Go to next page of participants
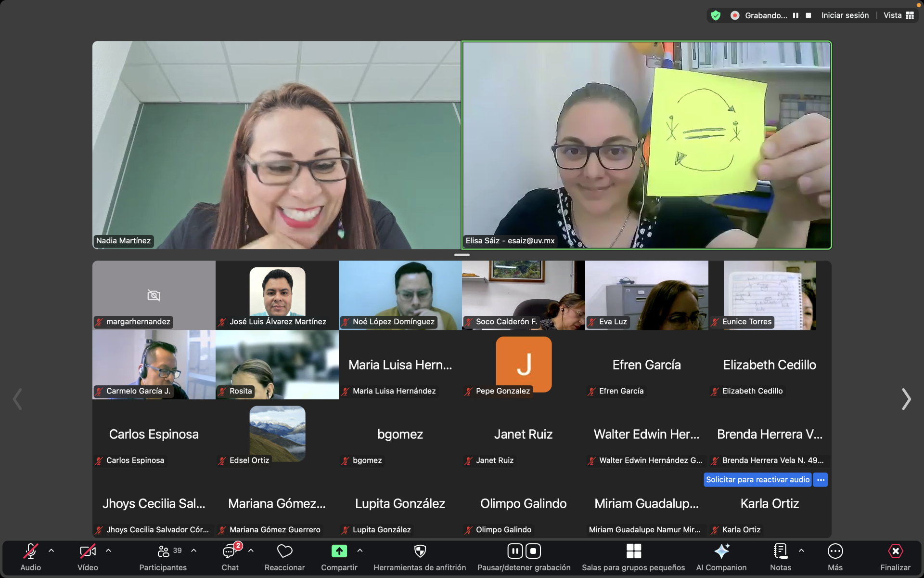This screenshot has height=578, width=924. [x=906, y=399]
